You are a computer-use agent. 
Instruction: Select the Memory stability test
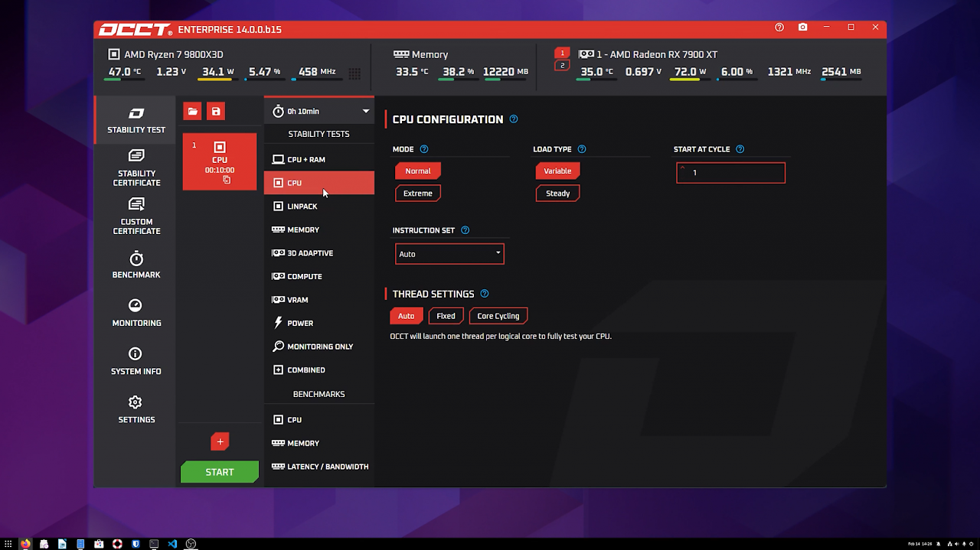tap(319, 229)
